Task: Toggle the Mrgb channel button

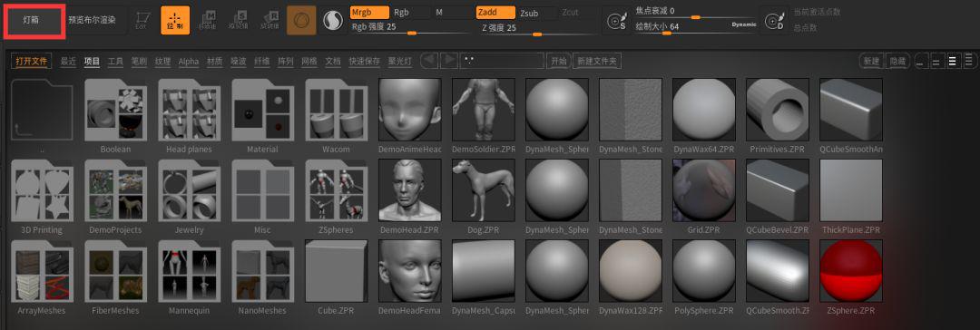Action: [369, 12]
